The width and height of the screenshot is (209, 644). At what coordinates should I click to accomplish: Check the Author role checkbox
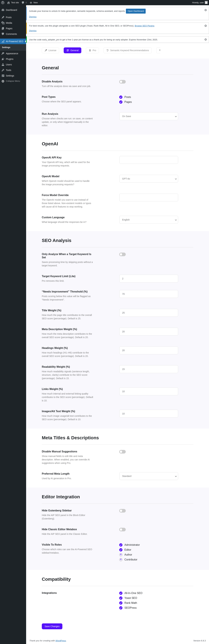tap(121, 555)
